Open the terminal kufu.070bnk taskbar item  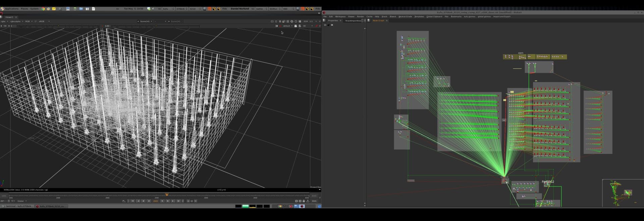(x=17, y=206)
